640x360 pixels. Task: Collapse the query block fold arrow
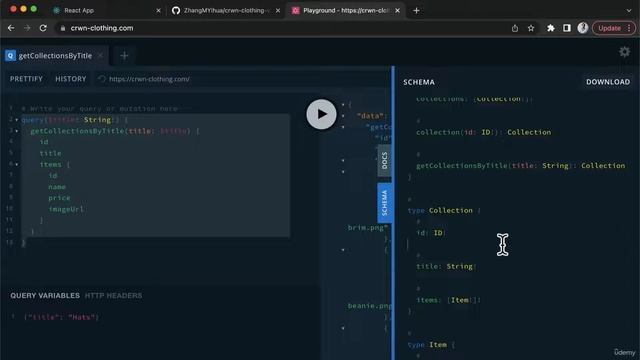click(17, 120)
